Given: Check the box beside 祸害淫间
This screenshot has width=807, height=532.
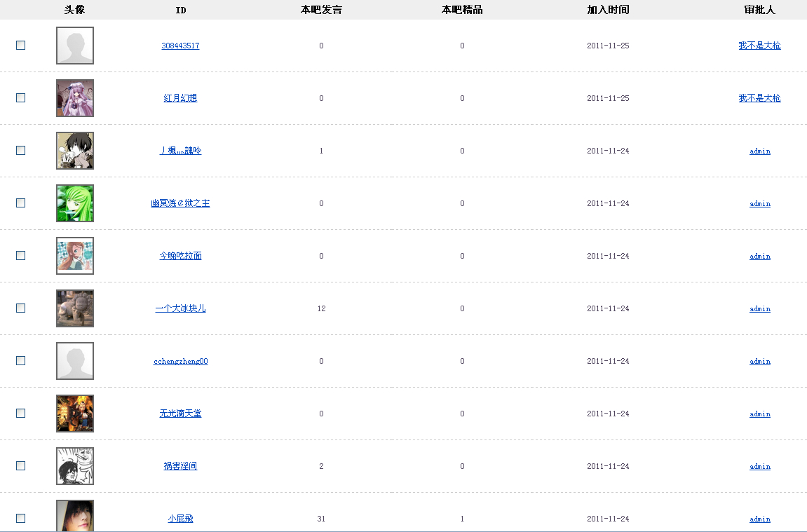Looking at the screenshot, I should (20, 465).
